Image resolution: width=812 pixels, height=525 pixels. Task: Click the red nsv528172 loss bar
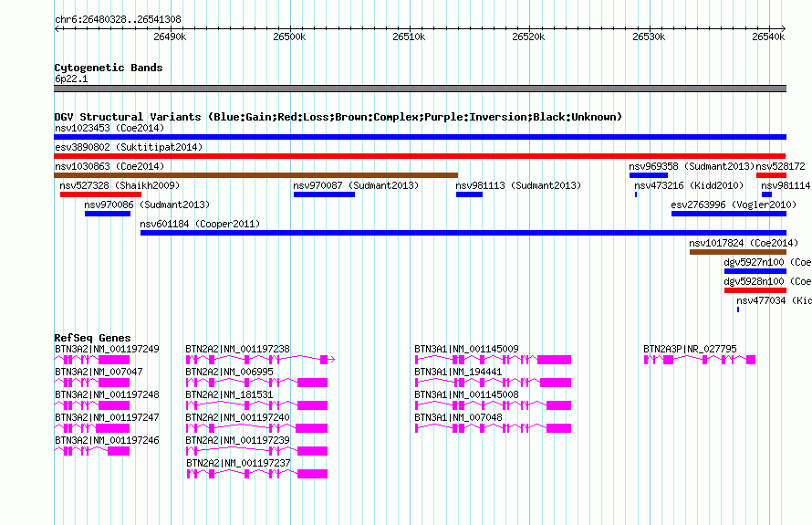click(771, 175)
